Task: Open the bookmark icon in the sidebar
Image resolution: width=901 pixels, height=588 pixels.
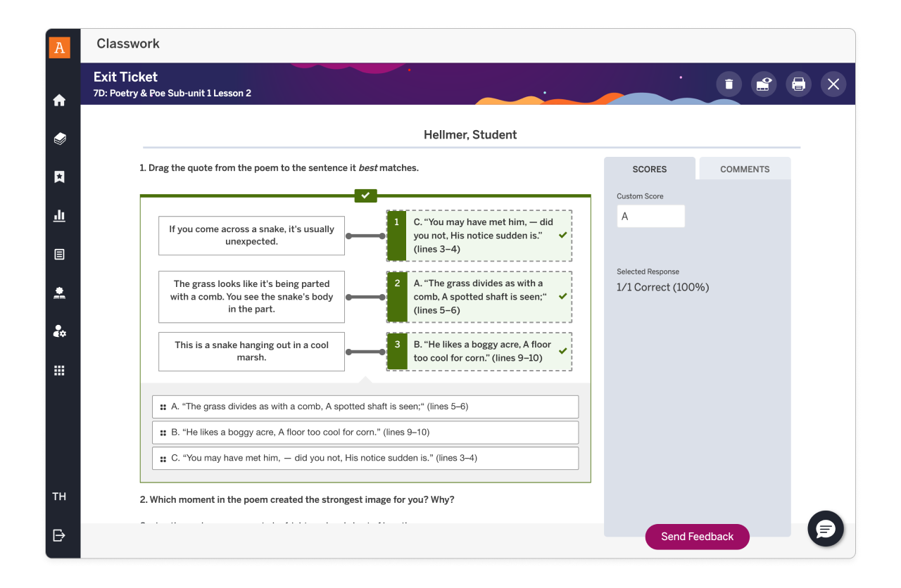Action: [x=60, y=177]
